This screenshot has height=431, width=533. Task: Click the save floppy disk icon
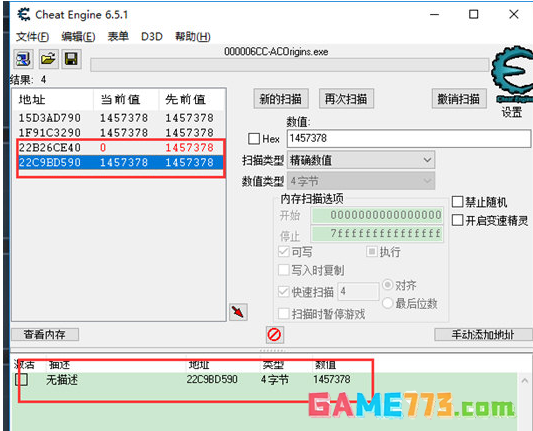pyautogui.click(x=71, y=59)
